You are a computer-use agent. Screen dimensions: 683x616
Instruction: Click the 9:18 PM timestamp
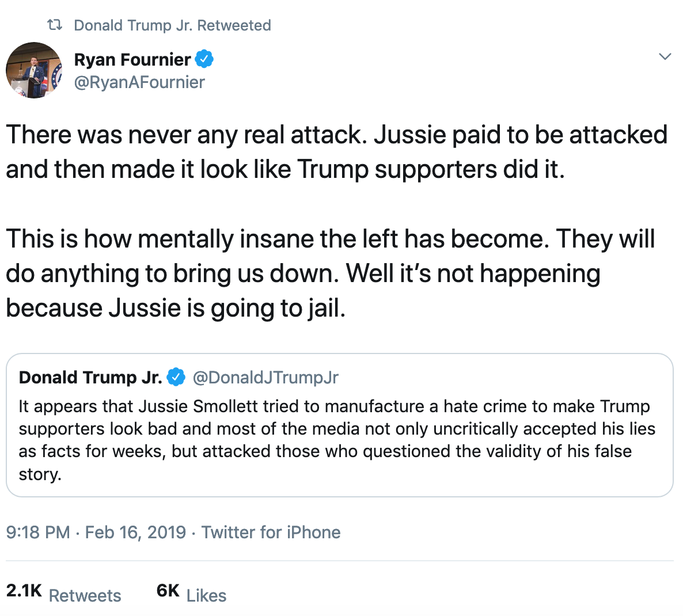pos(38,532)
